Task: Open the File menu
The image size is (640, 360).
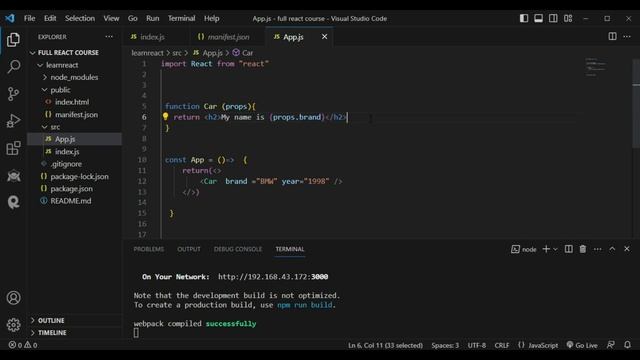Action: coord(29,18)
